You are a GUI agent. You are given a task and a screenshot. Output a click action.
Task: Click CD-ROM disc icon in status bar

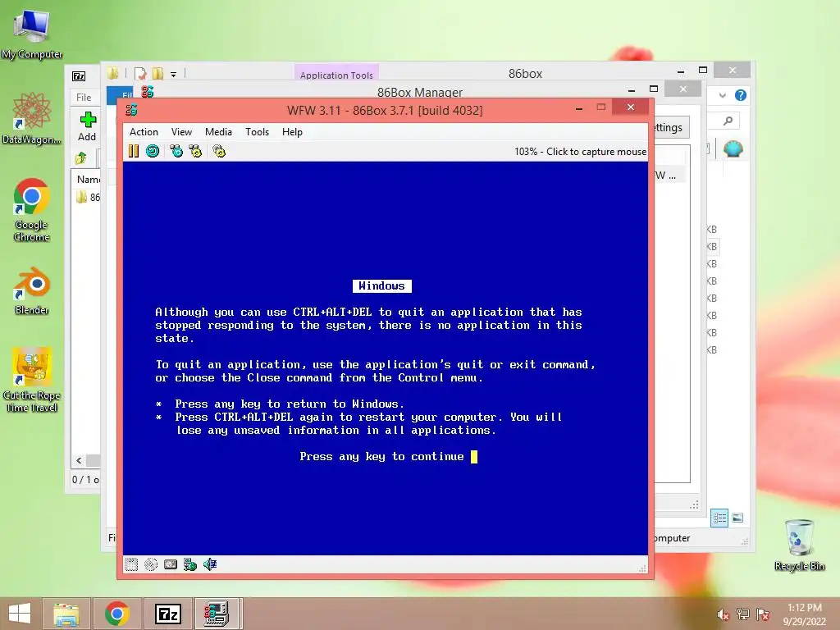click(151, 564)
